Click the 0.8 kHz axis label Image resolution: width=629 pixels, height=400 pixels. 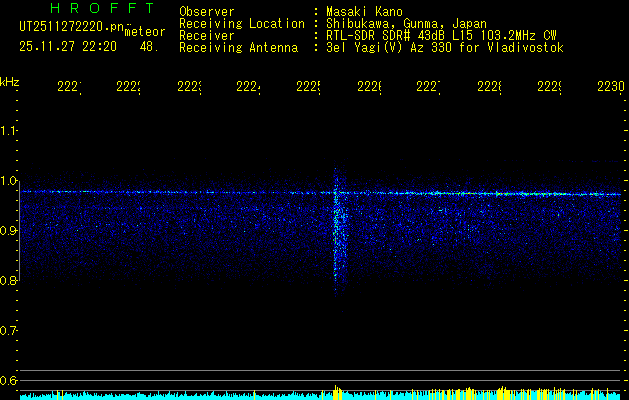[8, 281]
